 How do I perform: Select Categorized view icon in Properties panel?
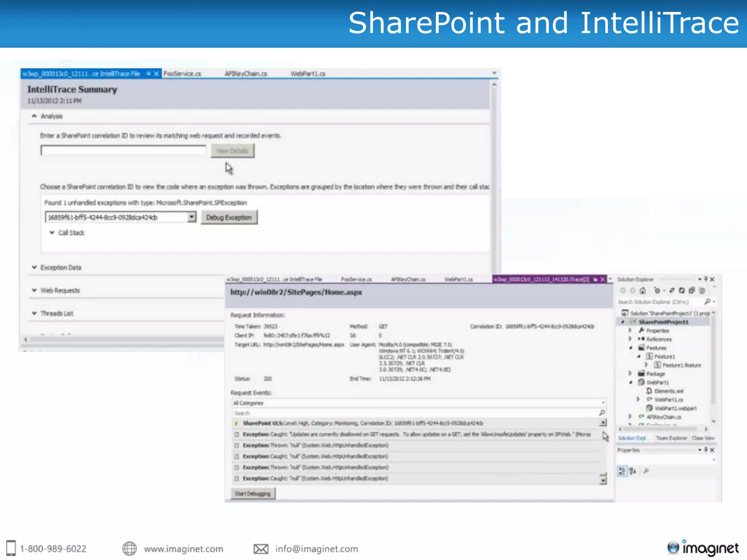pos(622,471)
